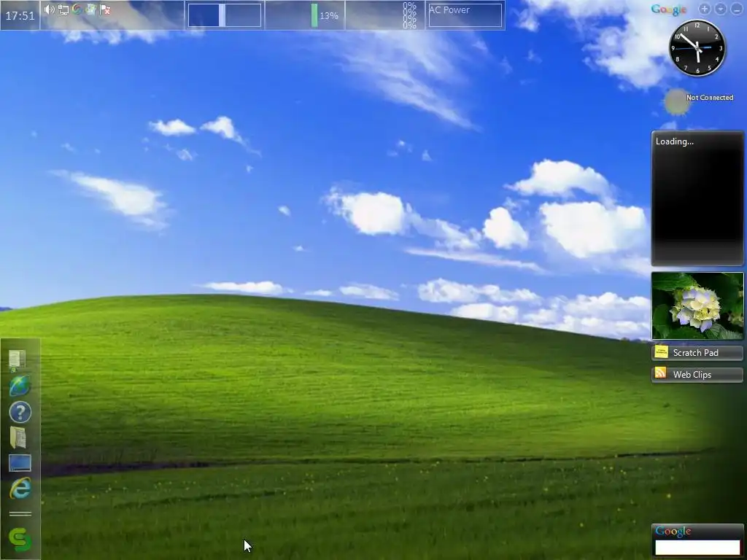Screen dimensions: 747x560
Task: Expand the Web Clips gadget
Action: pyautogui.click(x=697, y=374)
